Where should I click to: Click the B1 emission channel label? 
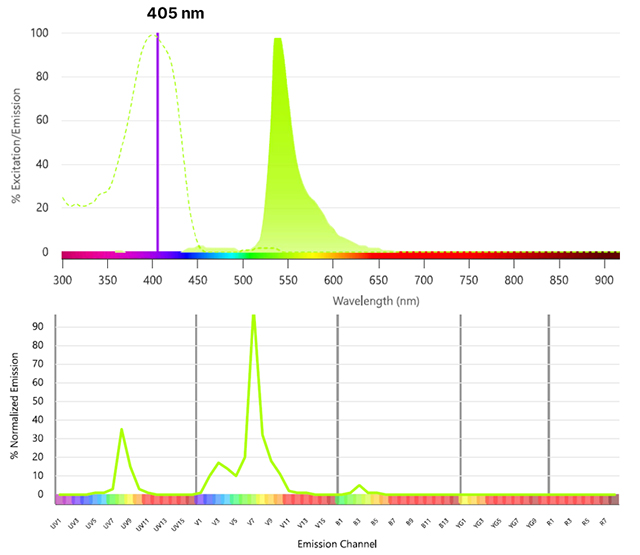pos(339,522)
